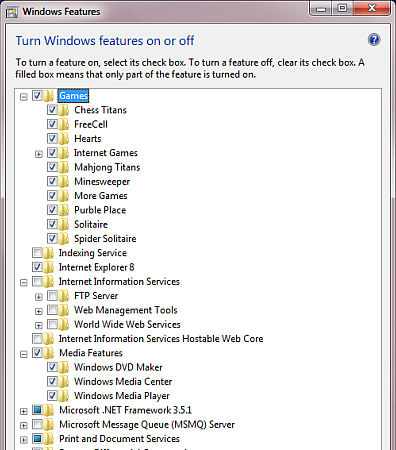Select the Hearts label
Screen dimensions: 396x450
(x=88, y=139)
